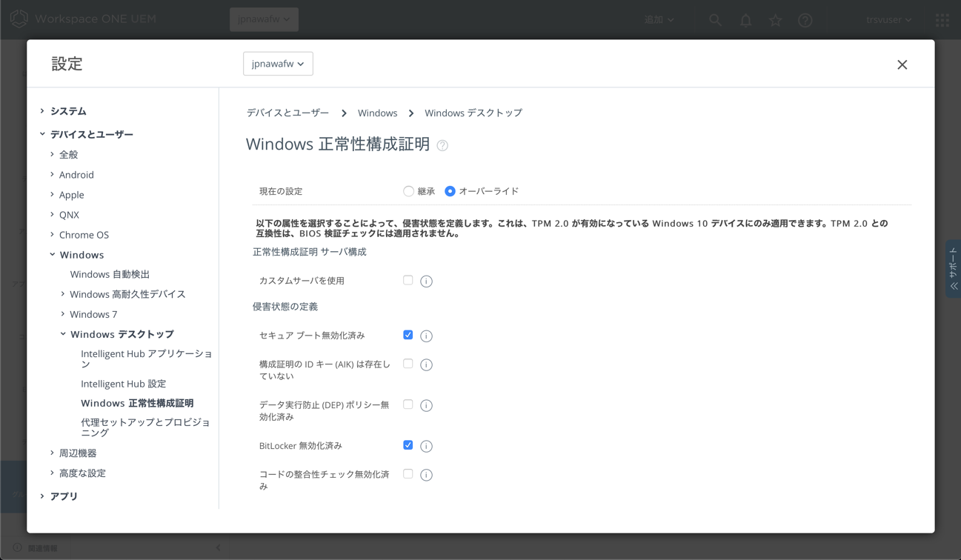Click the Workspace ONE UEM logo
961x560 pixels.
pyautogui.click(x=83, y=19)
